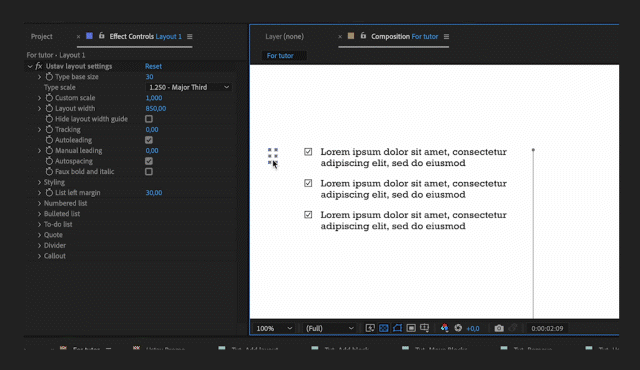Viewport: 640px width, 370px height.
Task: Click Layout width value 850,00
Action: pos(156,109)
